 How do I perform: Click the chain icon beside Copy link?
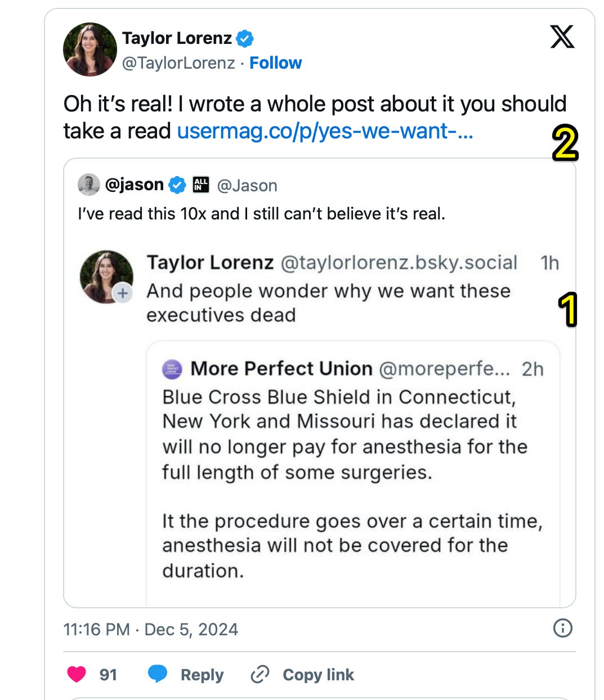[x=260, y=674]
